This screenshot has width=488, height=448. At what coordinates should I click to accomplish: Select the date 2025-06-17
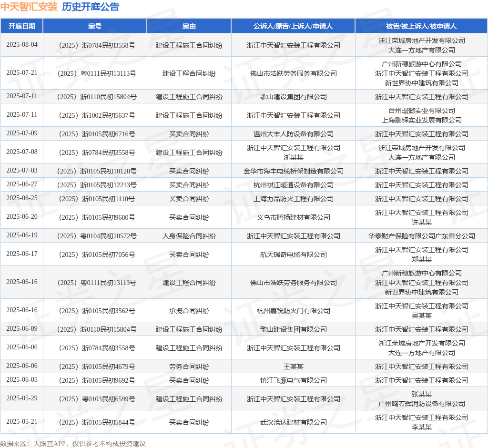click(22, 254)
